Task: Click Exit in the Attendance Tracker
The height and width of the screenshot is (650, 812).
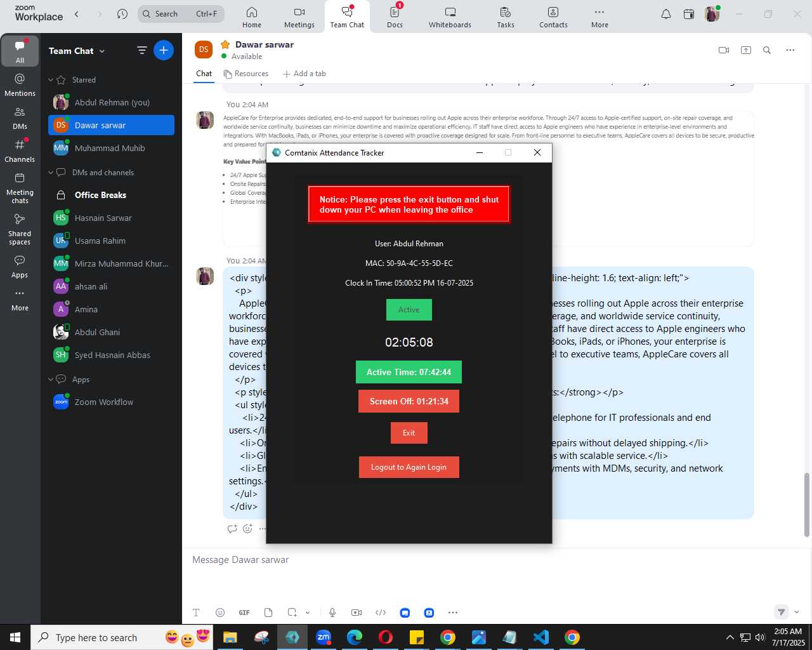Action: click(409, 433)
